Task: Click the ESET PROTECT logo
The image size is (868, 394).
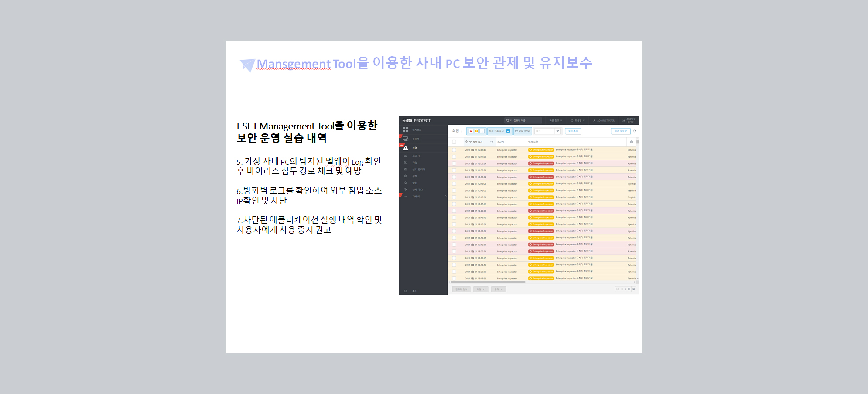Action: [417, 121]
